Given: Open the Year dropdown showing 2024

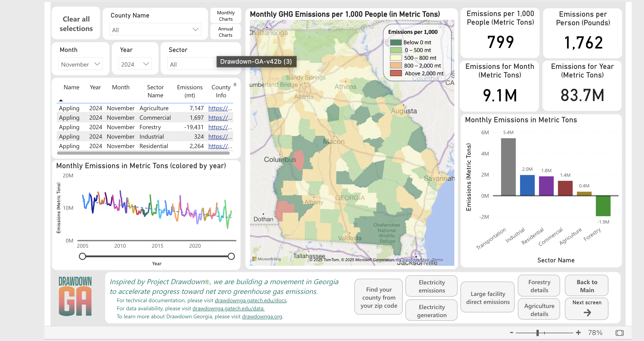Looking at the screenshot, I should pos(135,64).
